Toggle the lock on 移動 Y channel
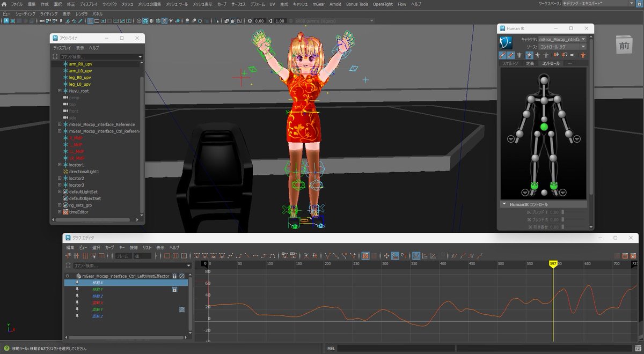 click(x=174, y=290)
